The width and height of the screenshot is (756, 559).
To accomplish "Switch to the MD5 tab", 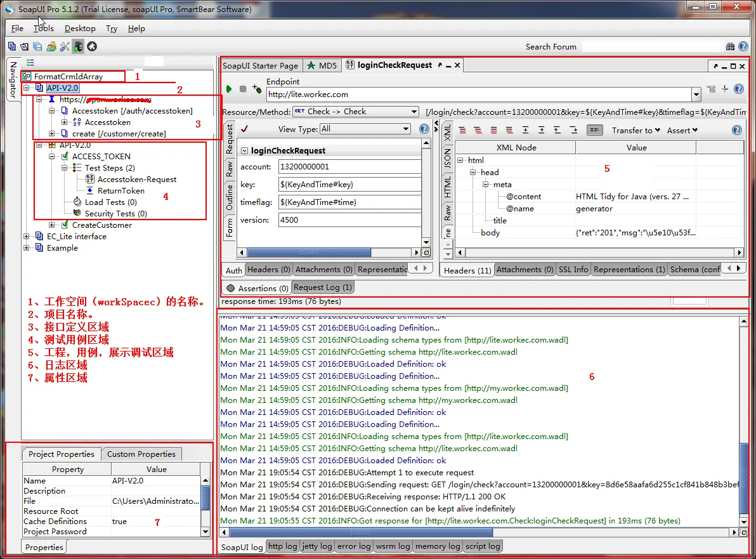I will point(322,65).
